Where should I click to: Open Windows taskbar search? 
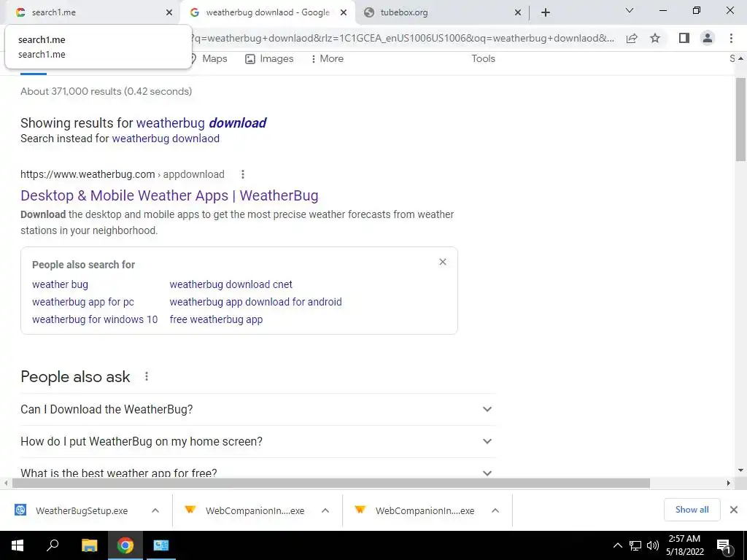tap(53, 545)
